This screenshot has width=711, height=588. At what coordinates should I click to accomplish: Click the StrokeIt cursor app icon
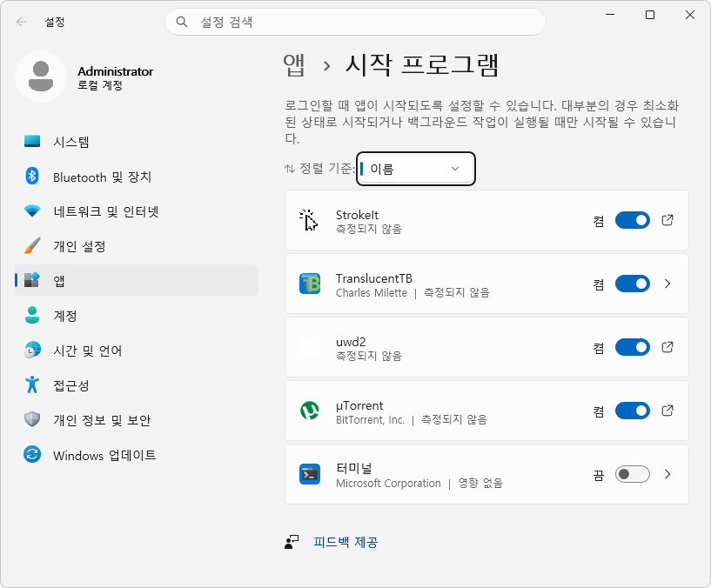pos(309,220)
